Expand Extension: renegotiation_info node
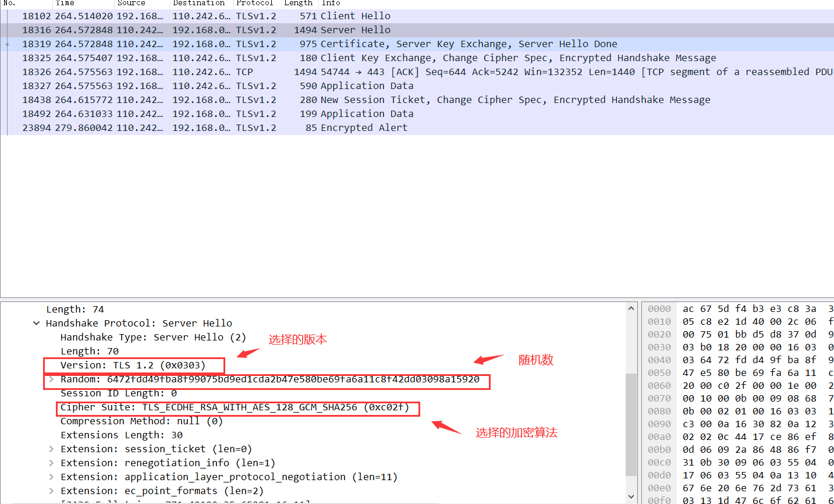 pos(51,463)
